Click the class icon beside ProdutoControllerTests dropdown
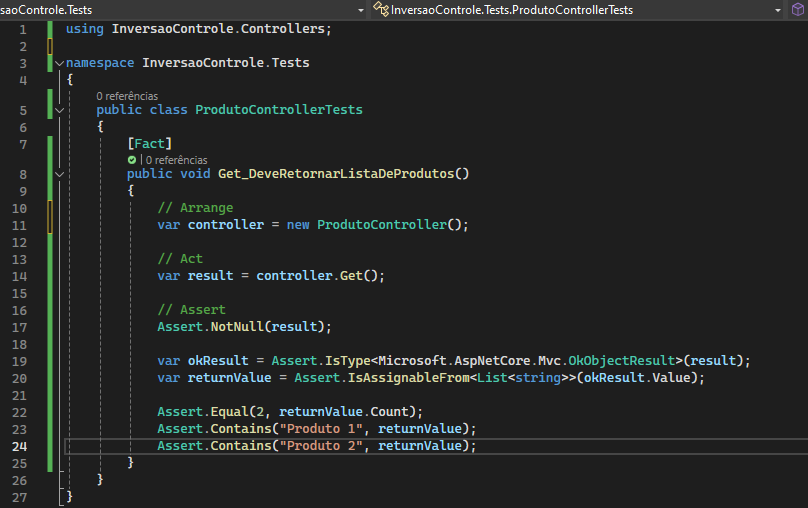This screenshot has width=808, height=508. [x=381, y=9]
